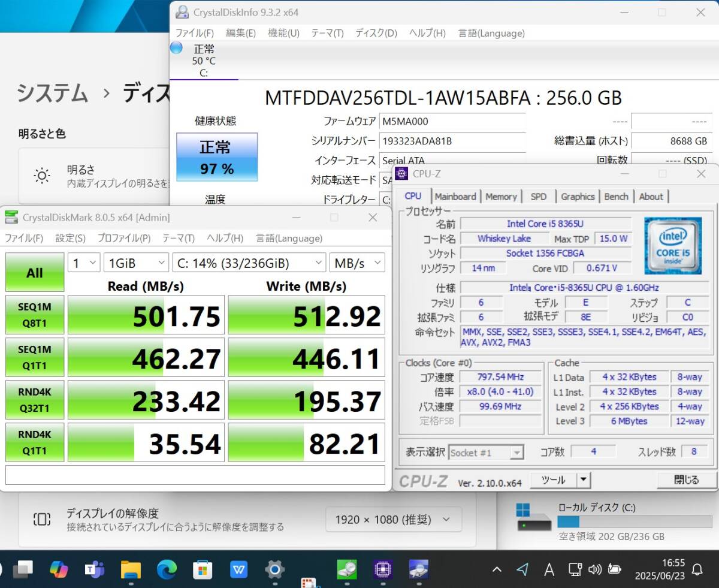719x588 pixels.
Task: Open Socket #1 selection dropdown in CPU-Z
Action: tap(487, 453)
